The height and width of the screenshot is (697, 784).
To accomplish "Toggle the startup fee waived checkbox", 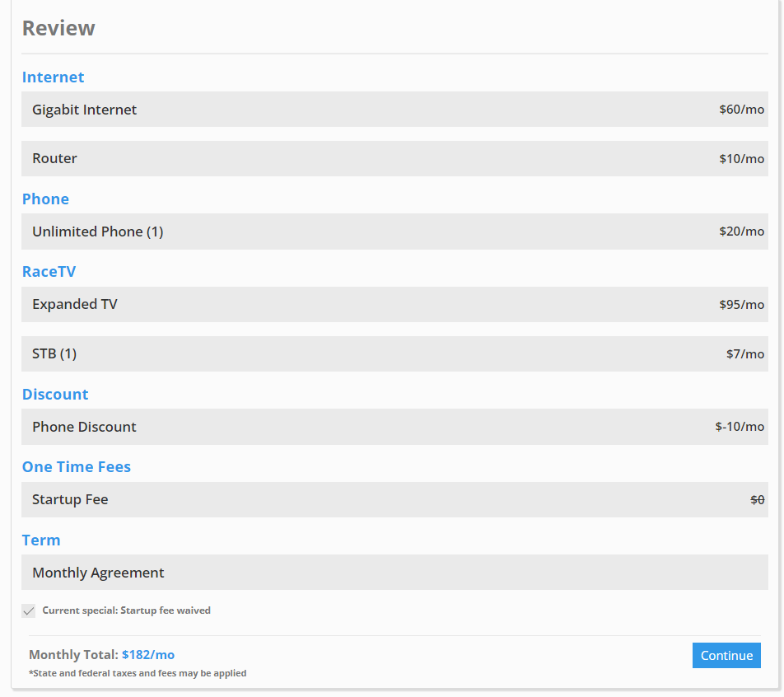I will (29, 611).
